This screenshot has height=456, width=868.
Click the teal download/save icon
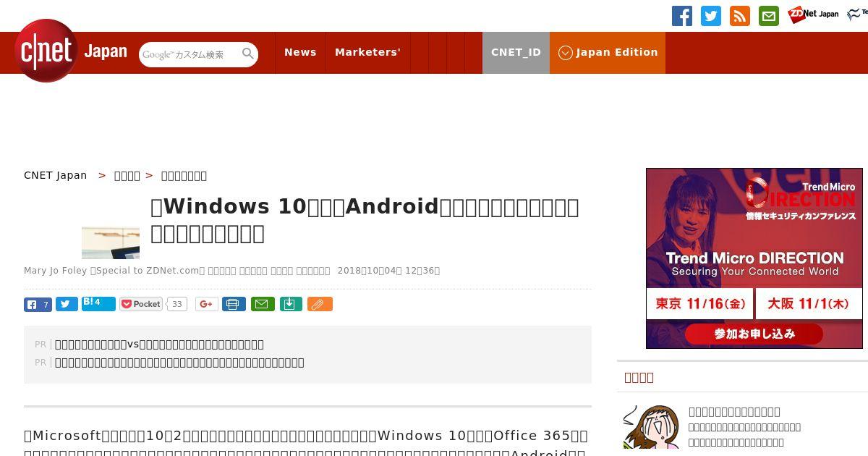(290, 304)
